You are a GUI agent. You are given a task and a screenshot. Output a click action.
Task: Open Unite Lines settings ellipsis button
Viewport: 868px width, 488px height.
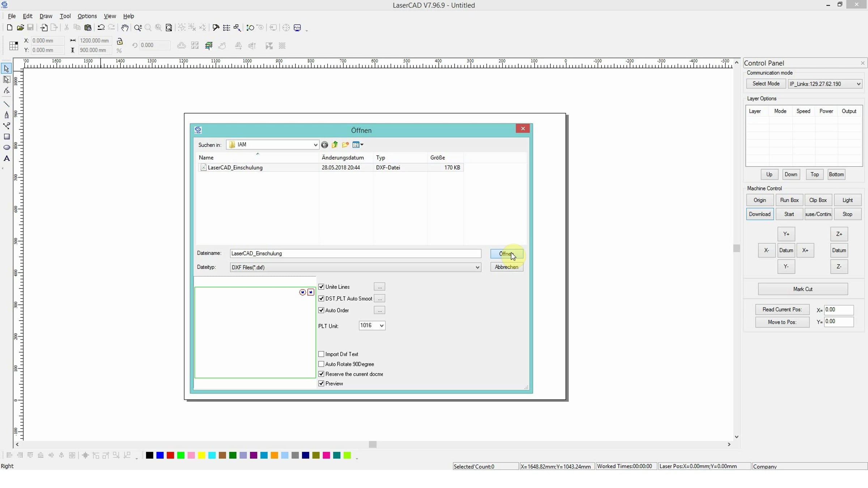click(379, 287)
